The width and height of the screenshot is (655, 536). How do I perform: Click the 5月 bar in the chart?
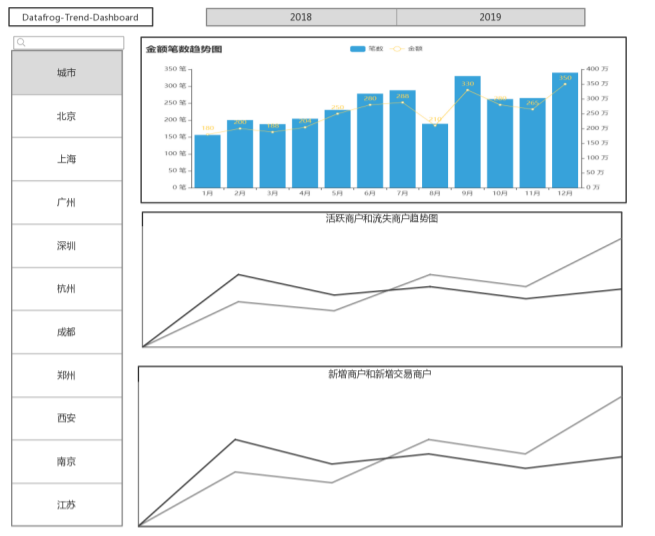click(338, 149)
